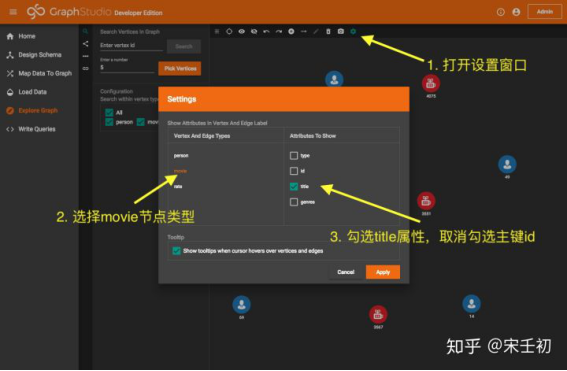Select the person node partly behind Settings dialog
567x371 pixels.
pos(334,79)
